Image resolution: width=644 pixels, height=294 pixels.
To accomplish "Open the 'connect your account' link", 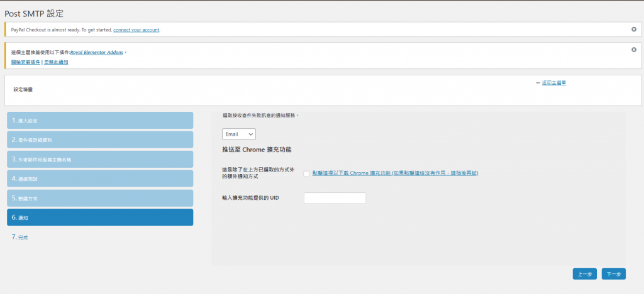I will (136, 30).
